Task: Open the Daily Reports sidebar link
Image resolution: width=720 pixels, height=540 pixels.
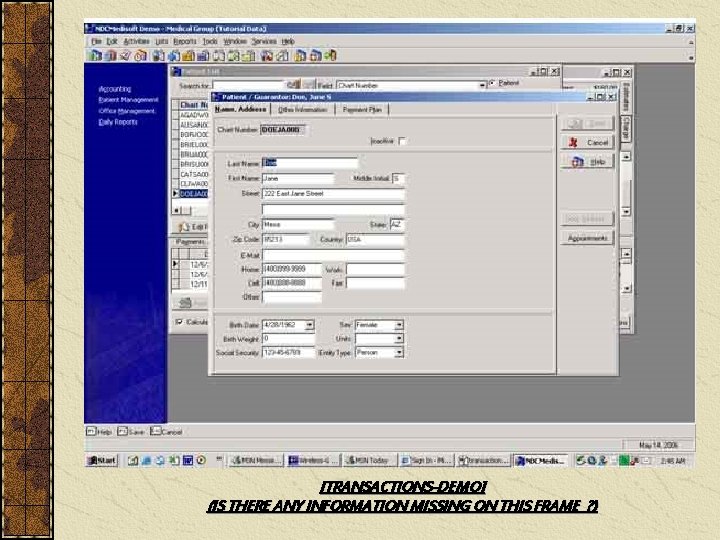Action: click(x=118, y=122)
